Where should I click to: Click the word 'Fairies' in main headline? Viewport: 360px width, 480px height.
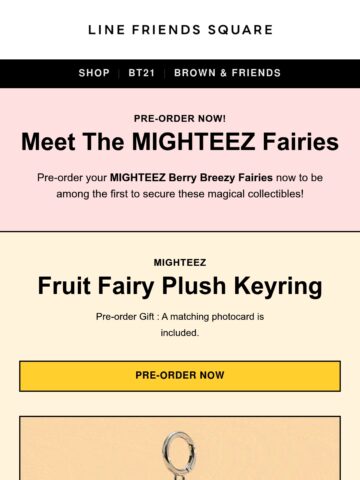301,142
